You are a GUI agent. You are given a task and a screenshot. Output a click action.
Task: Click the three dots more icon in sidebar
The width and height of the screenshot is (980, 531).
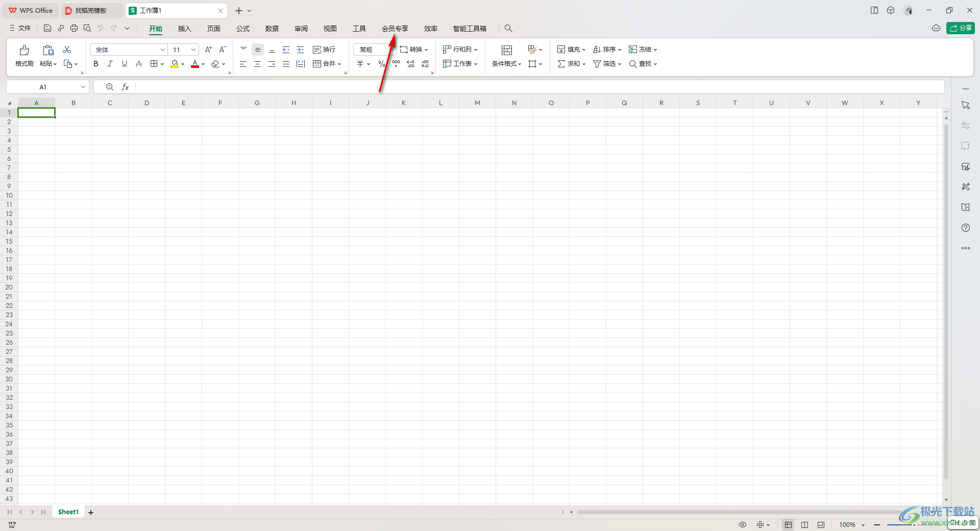click(966, 248)
